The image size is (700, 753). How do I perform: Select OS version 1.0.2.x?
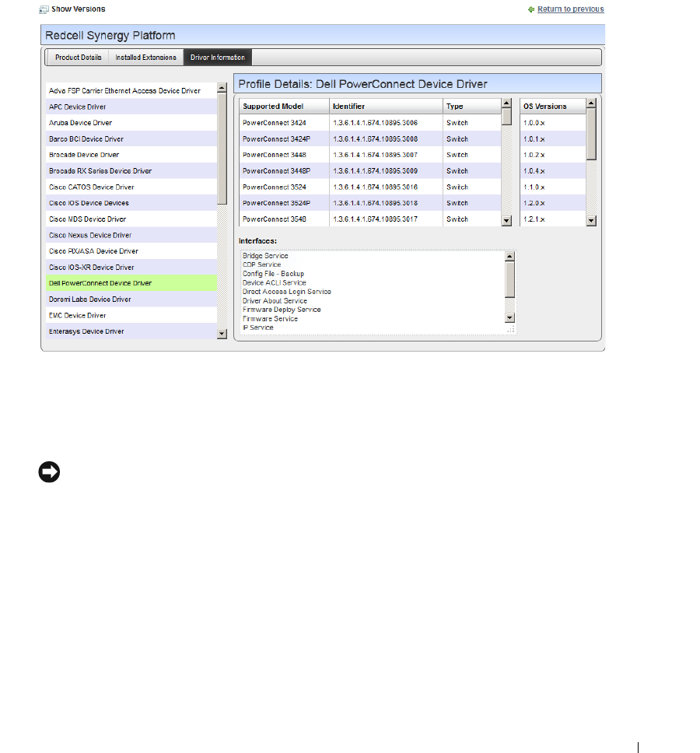553,155
